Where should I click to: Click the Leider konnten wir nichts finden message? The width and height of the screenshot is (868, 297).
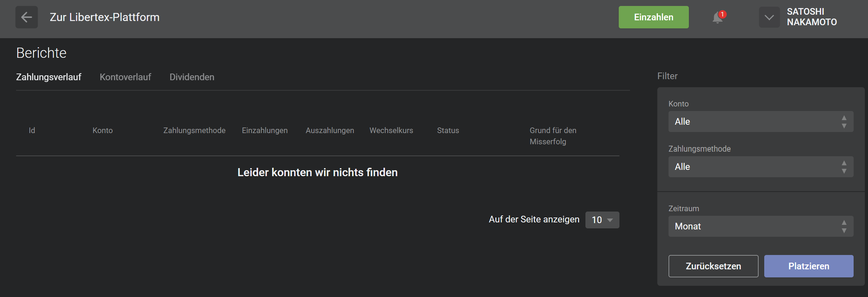coord(318,172)
